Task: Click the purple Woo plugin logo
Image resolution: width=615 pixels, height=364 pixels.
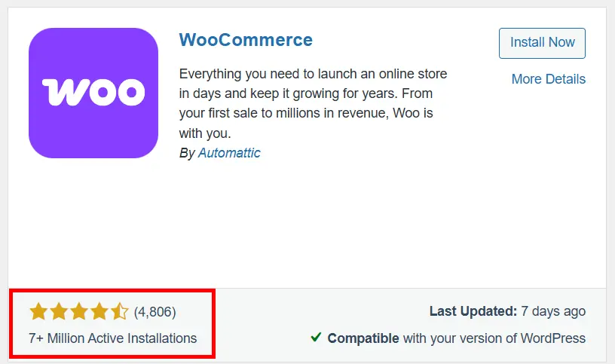Action: point(93,93)
